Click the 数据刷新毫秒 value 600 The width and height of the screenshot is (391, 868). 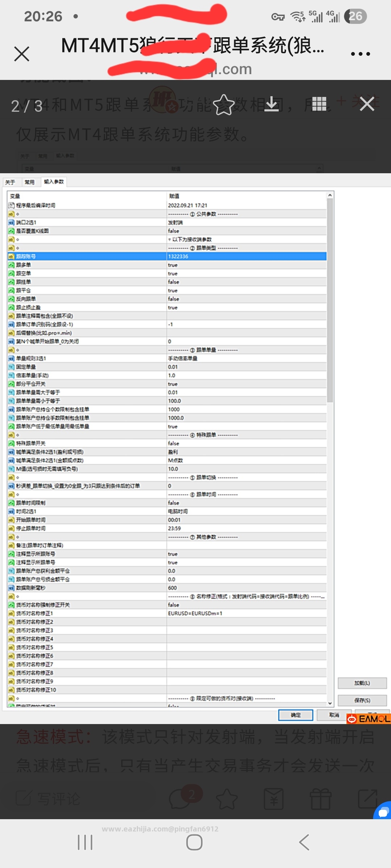247,588
